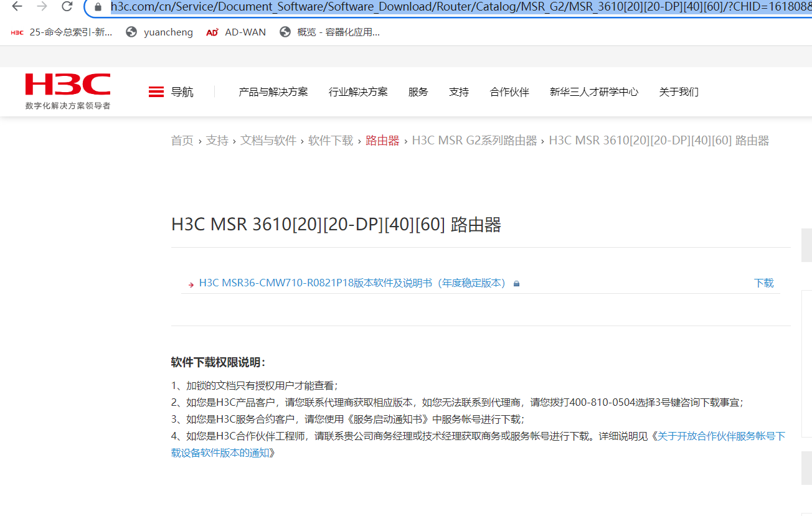Open the 新华三人才研学中心 menu

[x=594, y=92]
